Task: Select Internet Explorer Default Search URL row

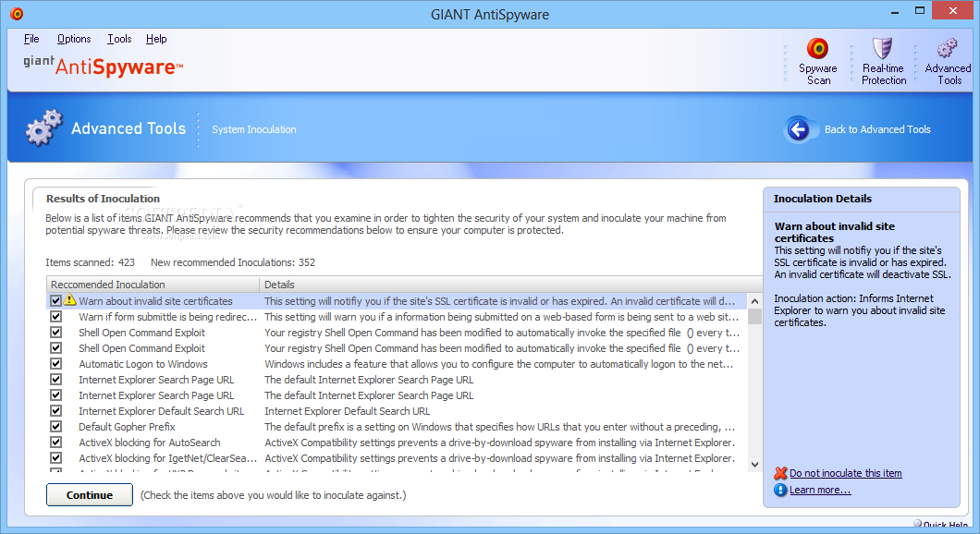Action: pyautogui.click(x=397, y=411)
